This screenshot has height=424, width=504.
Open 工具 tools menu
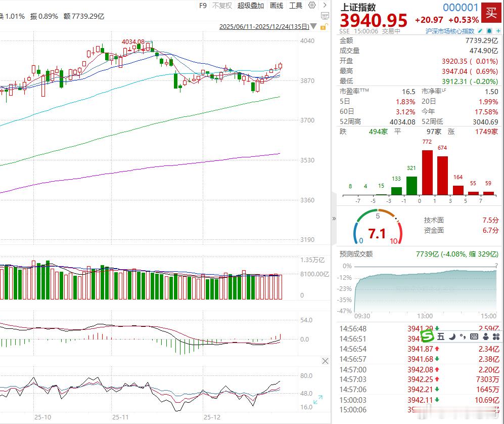coord(296,6)
